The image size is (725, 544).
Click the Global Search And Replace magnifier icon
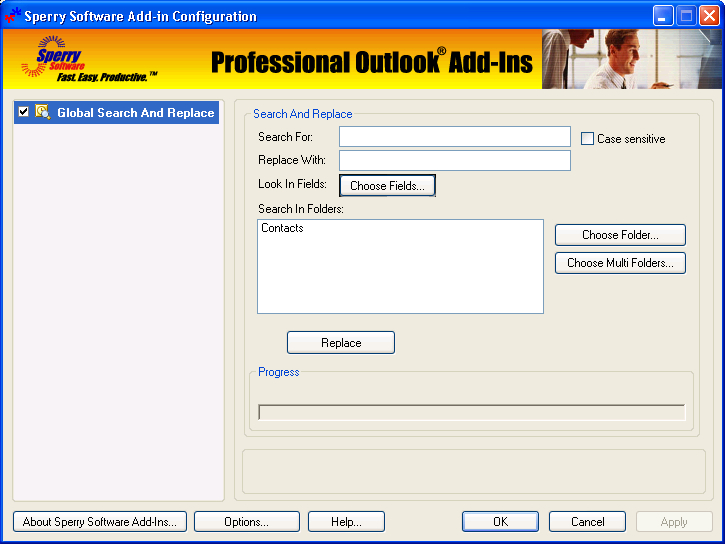(43, 112)
